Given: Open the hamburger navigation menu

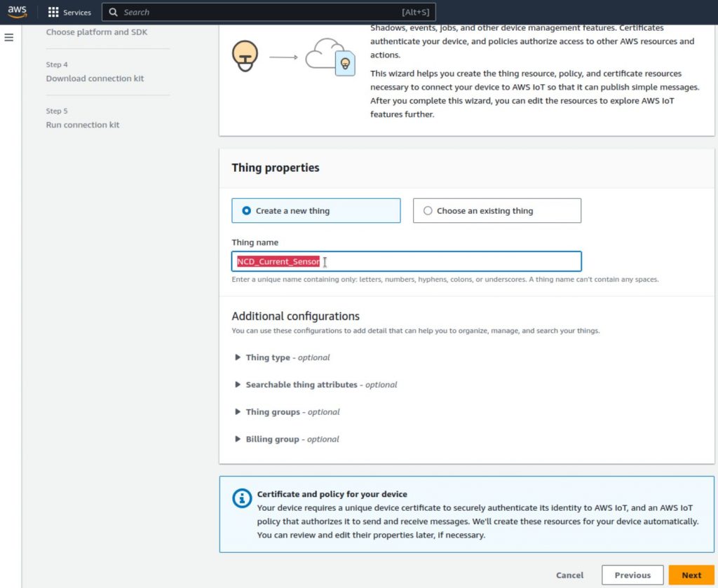Looking at the screenshot, I should pyautogui.click(x=9, y=37).
